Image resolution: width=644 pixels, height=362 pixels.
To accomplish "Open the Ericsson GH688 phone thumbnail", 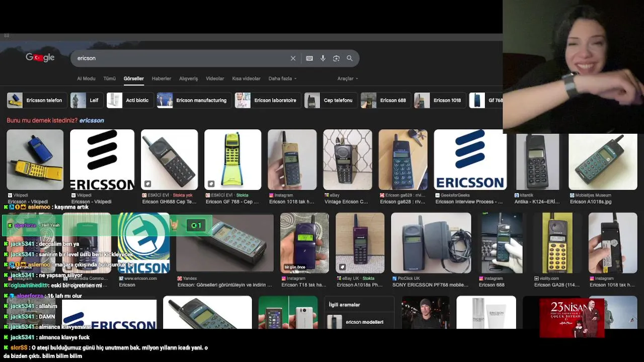I will click(x=170, y=160).
